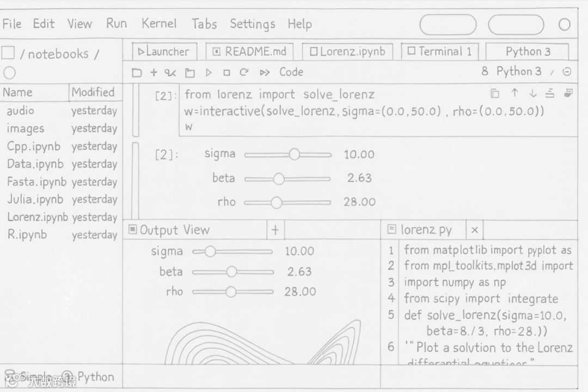Click the first rounded button in top bar
This screenshot has width=588, height=392.
pos(448,24)
